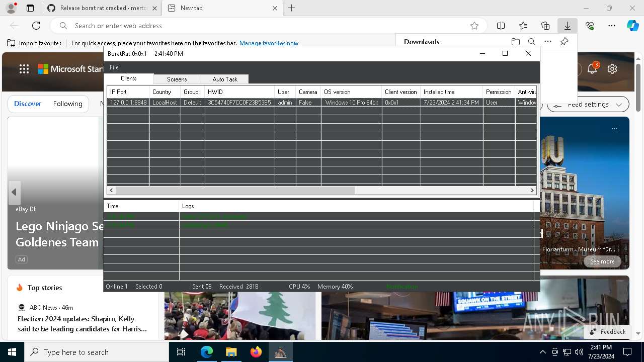The width and height of the screenshot is (644, 362).
Task: Refresh the browser page
Action: click(36, 26)
